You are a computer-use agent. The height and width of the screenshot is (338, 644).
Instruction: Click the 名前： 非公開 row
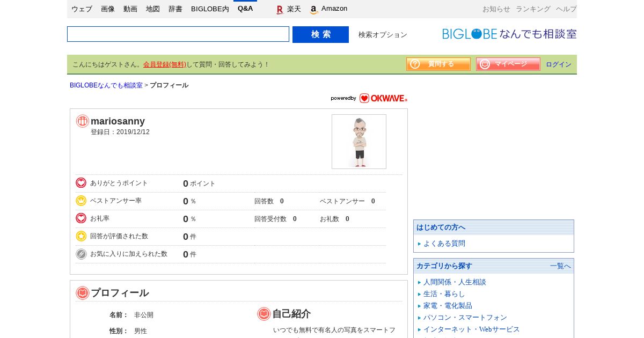click(x=131, y=315)
